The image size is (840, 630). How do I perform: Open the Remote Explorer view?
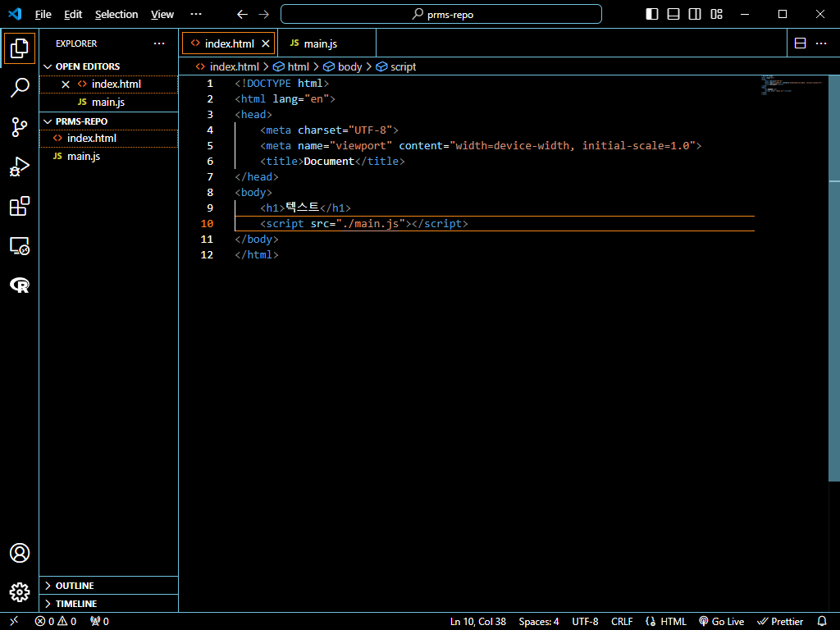[x=20, y=245]
